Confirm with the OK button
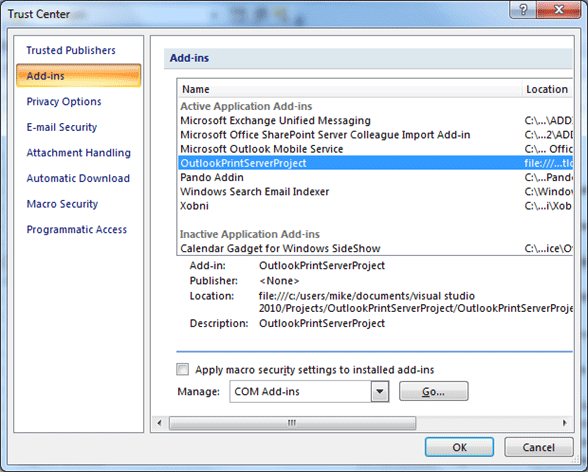Viewport: 588px width, 472px height. (459, 447)
